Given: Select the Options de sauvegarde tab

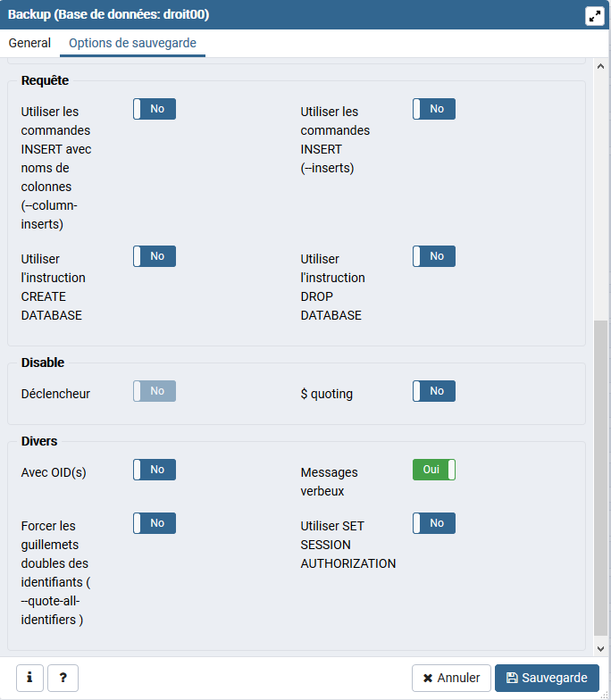Looking at the screenshot, I should [x=132, y=43].
